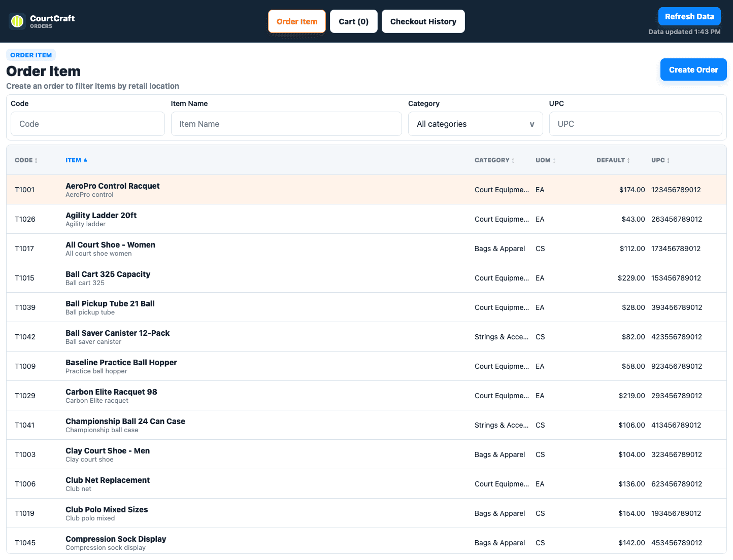
Task: Click code T1045 cell
Action: tap(25, 543)
